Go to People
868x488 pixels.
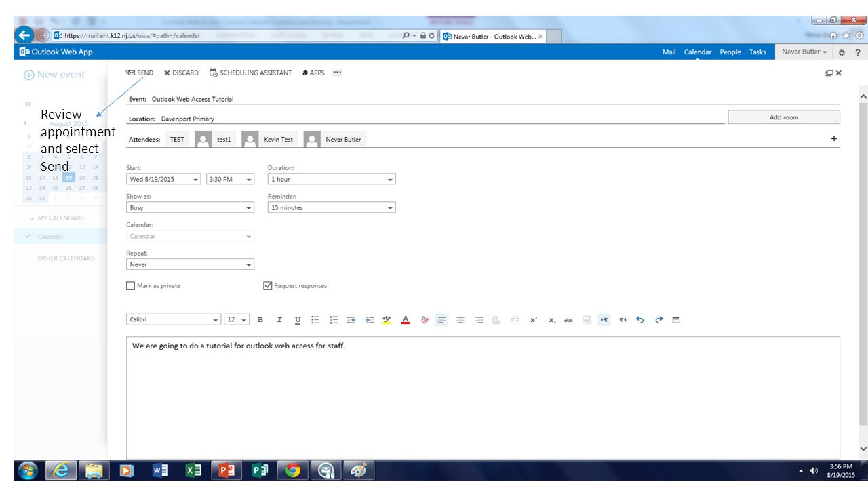tap(730, 52)
